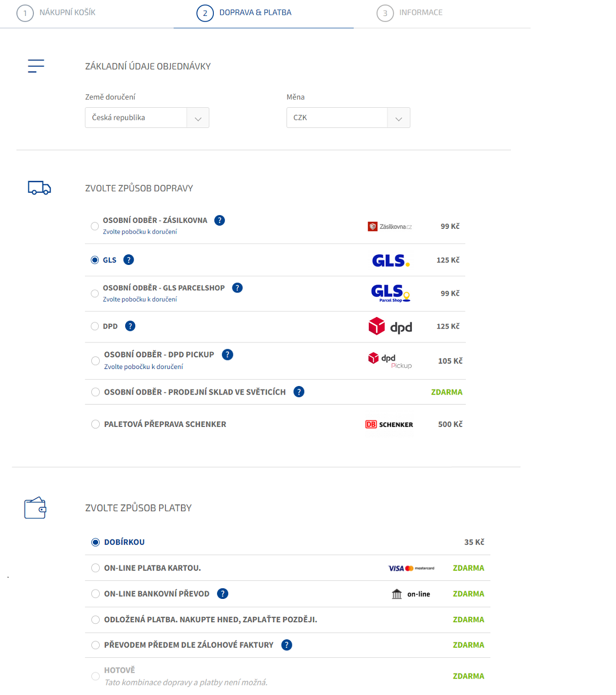Click the dpd logo in the DPD row
This screenshot has height=695, width=616.
(x=391, y=327)
